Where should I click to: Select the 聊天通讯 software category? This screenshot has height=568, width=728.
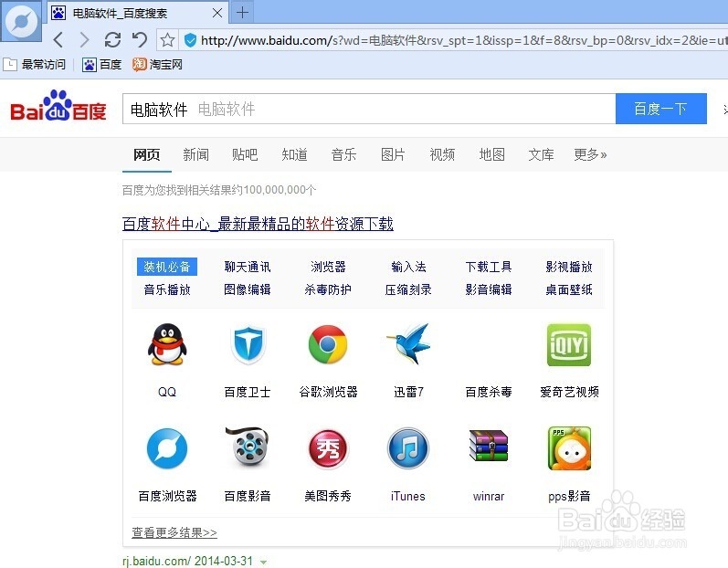click(x=248, y=267)
